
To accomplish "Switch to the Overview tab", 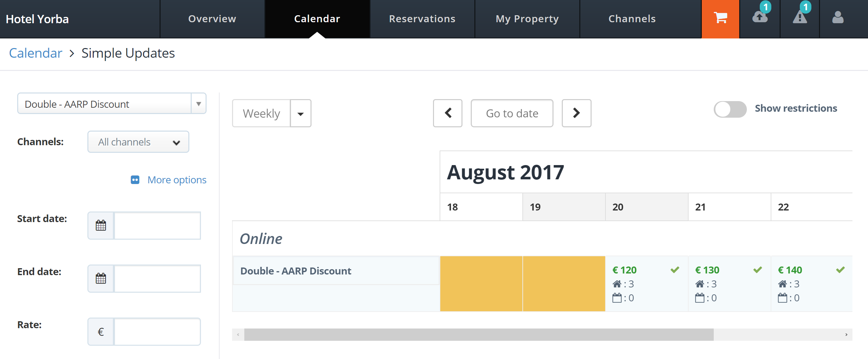I will pyautogui.click(x=212, y=19).
